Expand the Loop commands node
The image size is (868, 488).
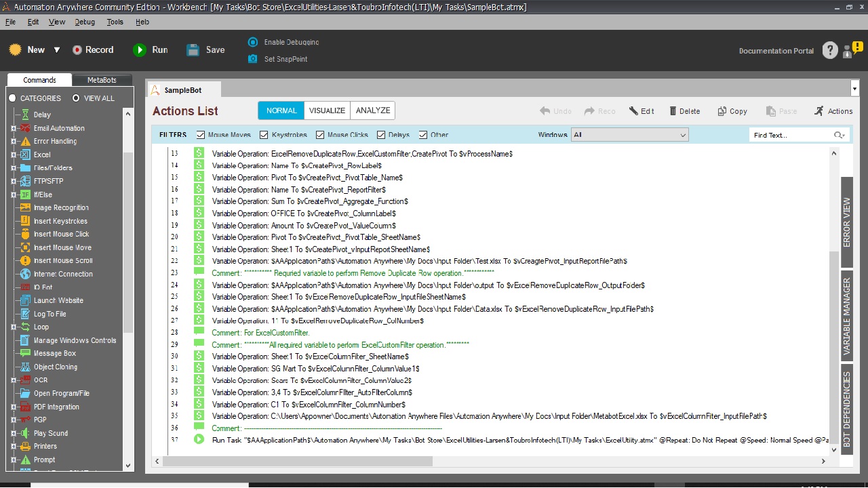click(14, 327)
